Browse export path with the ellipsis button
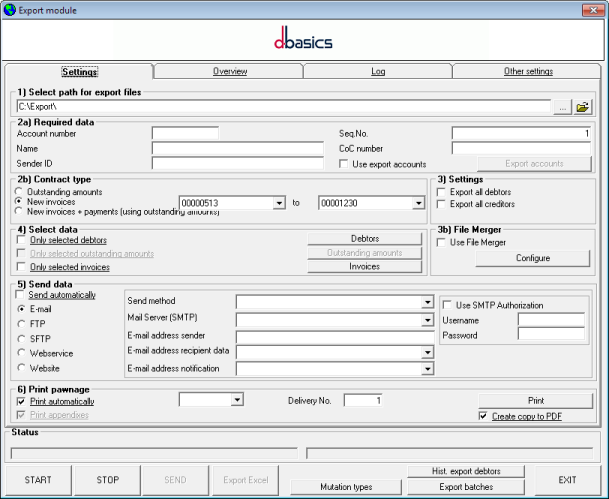609x499 pixels. point(562,107)
